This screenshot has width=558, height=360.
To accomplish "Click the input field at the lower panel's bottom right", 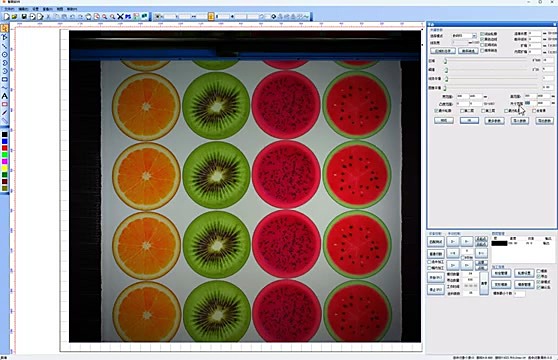I will pos(519,293).
